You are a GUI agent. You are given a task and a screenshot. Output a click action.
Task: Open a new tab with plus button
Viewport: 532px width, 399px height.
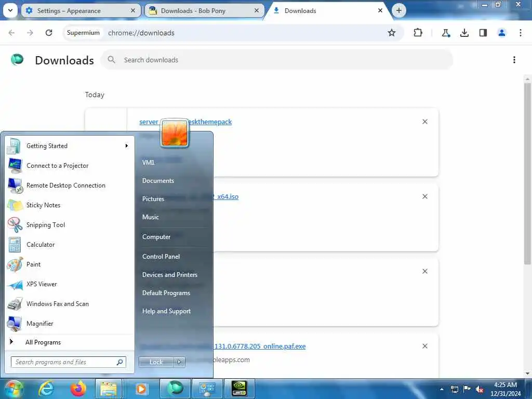click(398, 10)
